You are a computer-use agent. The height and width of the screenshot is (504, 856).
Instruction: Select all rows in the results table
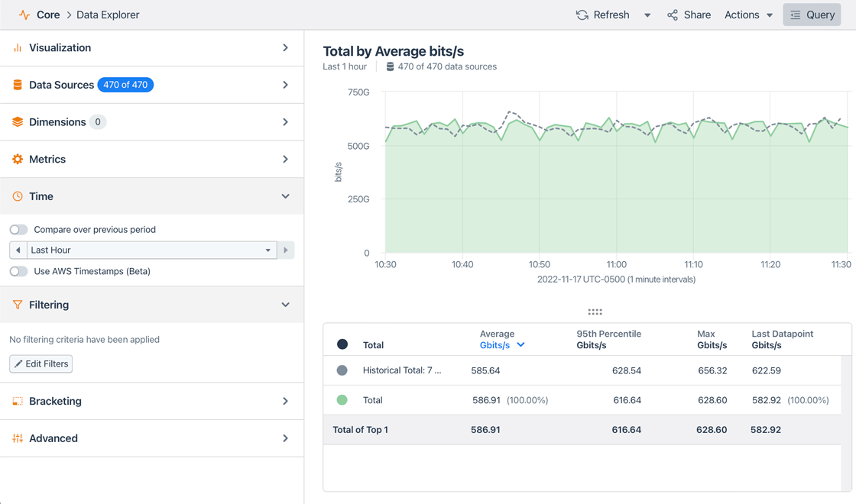(x=342, y=344)
